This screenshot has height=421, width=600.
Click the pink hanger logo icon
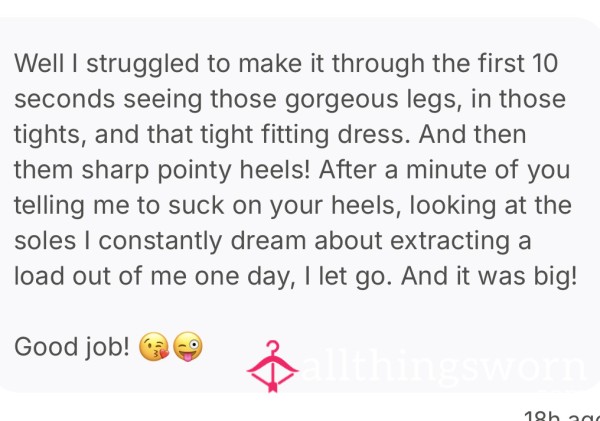click(x=272, y=366)
